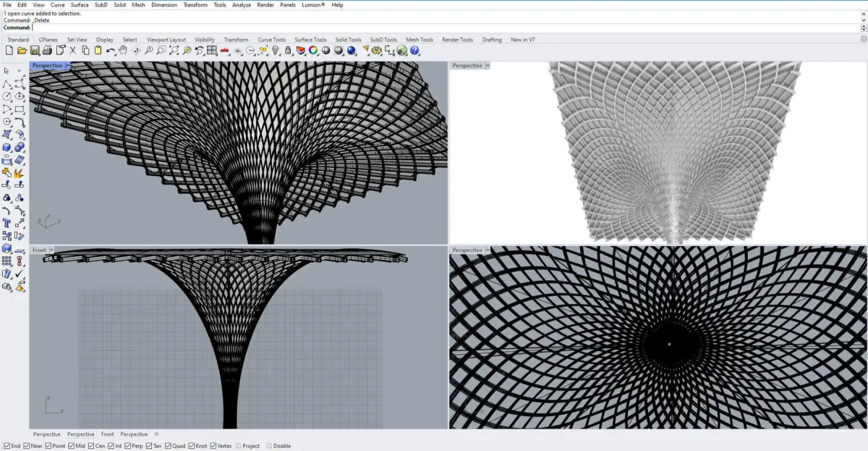
Task: Select the Box solid tool
Action: (x=7, y=148)
